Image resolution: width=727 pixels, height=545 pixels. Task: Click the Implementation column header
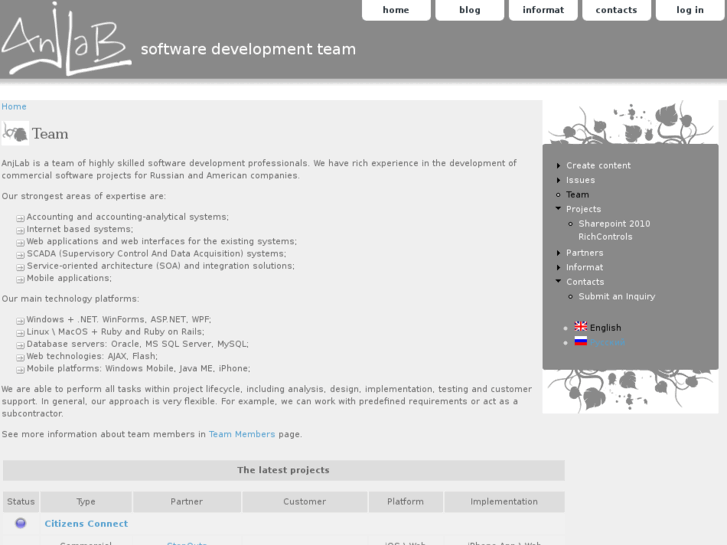(504, 501)
